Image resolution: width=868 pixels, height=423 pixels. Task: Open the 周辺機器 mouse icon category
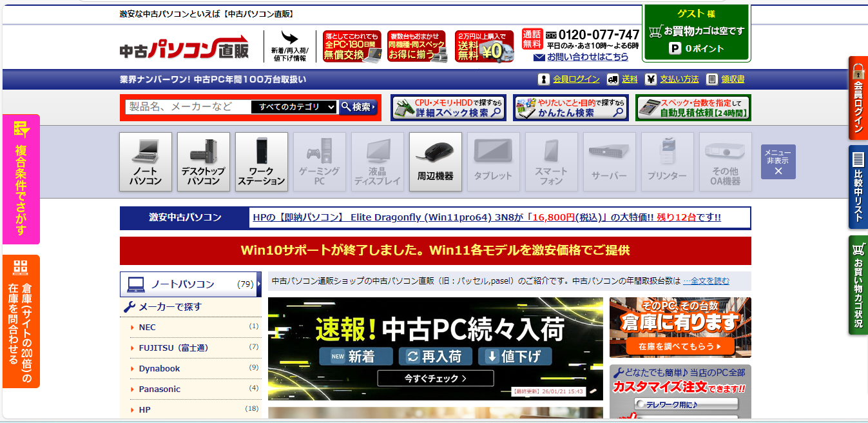point(436,162)
